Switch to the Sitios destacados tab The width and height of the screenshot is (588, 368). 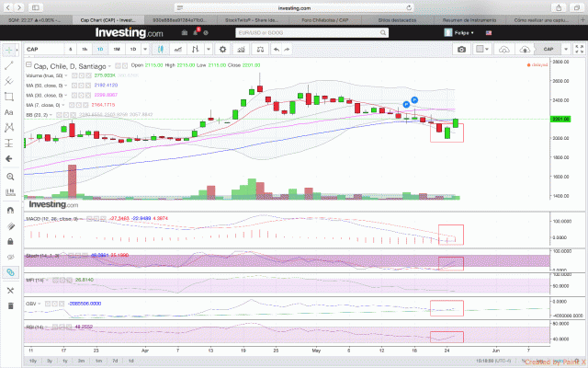coord(397,20)
